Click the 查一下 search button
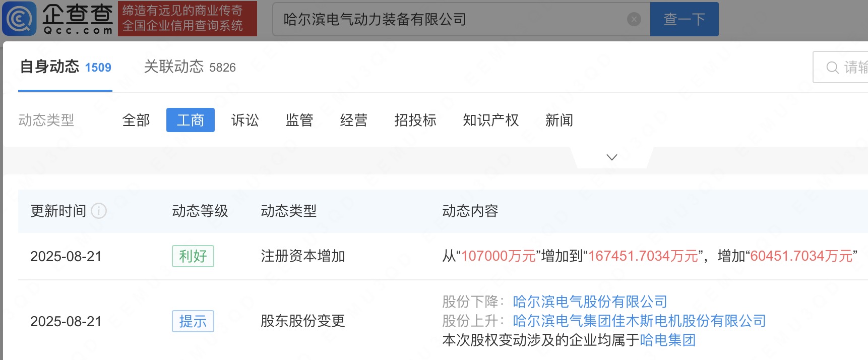 tap(684, 19)
